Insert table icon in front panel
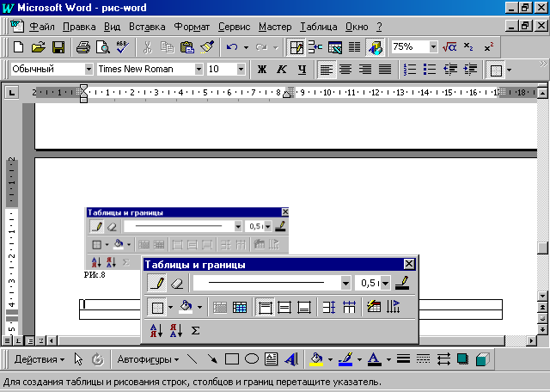The height and width of the screenshot is (392, 550). (x=240, y=308)
